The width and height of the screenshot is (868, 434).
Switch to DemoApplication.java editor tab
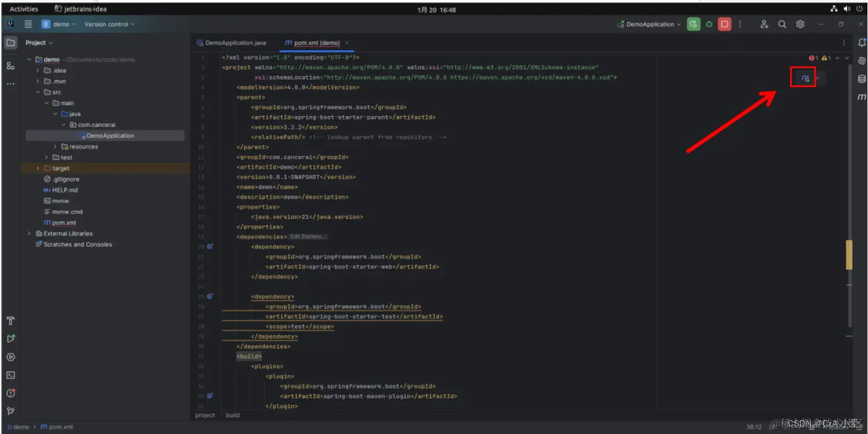pos(231,43)
